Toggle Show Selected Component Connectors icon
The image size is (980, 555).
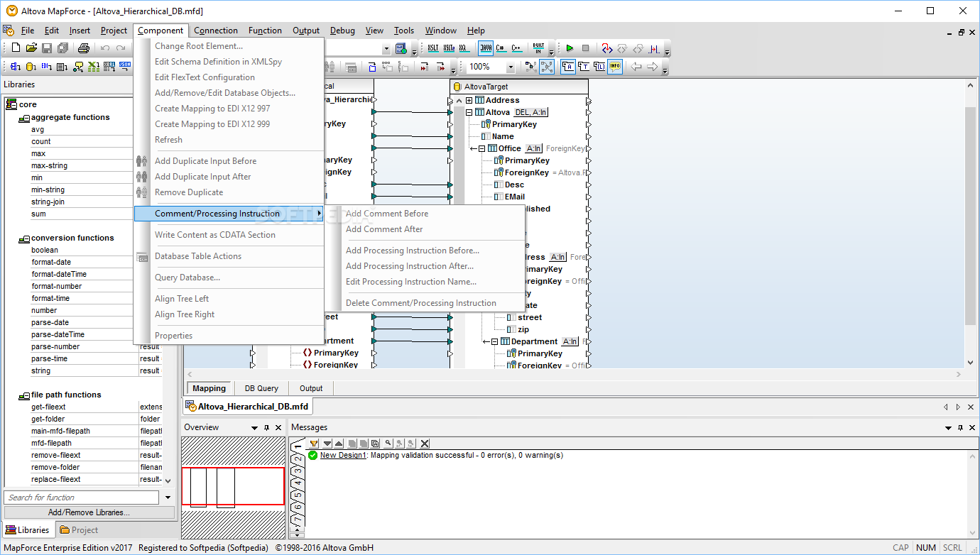tap(531, 67)
